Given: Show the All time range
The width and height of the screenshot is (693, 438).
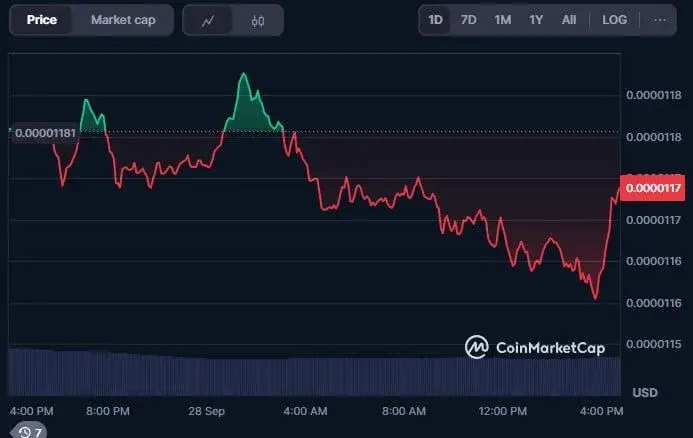Looking at the screenshot, I should 569,20.
